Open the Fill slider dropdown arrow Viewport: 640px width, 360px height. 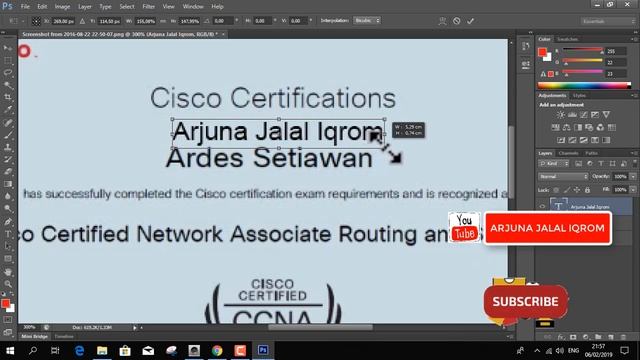pos(633,190)
